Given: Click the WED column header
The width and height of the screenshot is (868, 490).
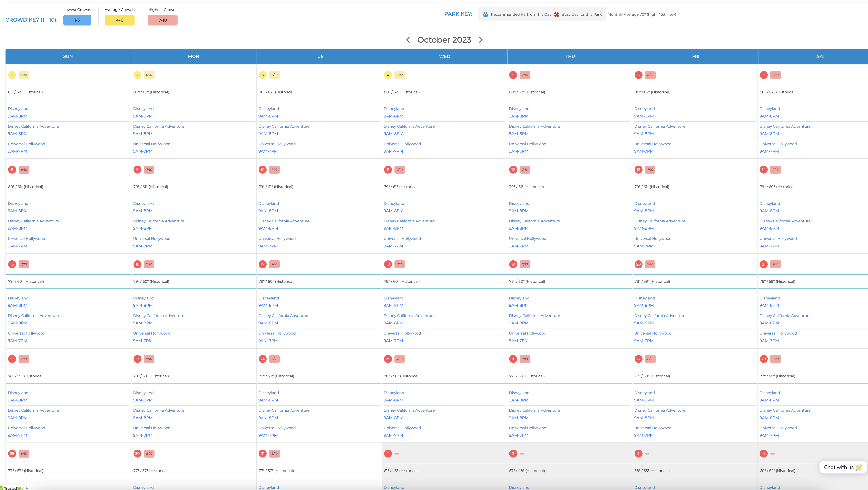Looking at the screenshot, I should click(444, 56).
